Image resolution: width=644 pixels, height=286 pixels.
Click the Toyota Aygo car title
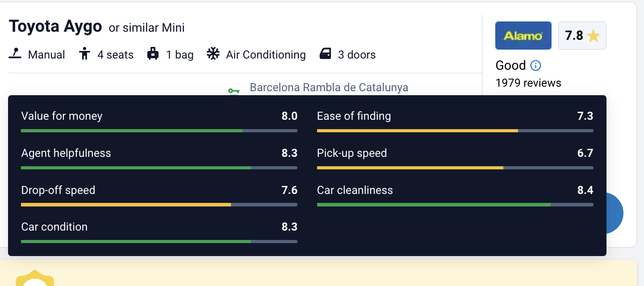55,27
